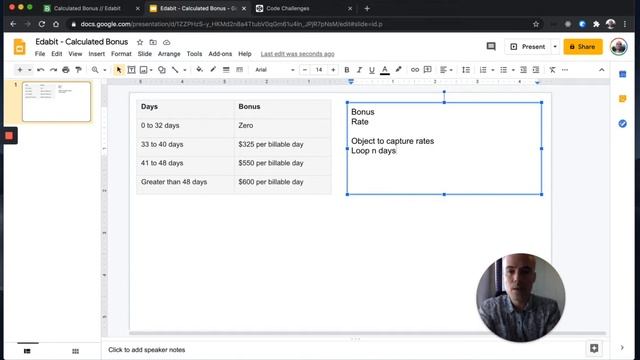Insert a link with chain icon
Image resolution: width=640 pixels, height=360 pixels.
tap(415, 70)
